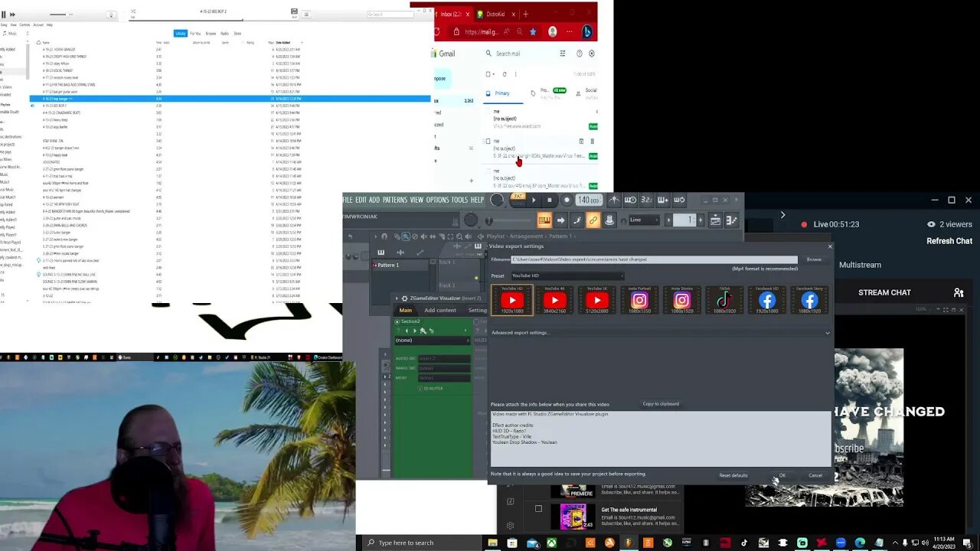980x551 pixels.
Task: Open File Explorer from the taskbar
Action: click(493, 543)
